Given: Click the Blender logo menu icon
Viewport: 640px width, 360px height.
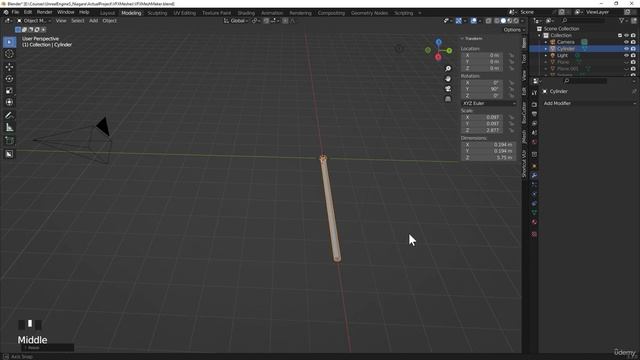Looking at the screenshot, I should (6, 12).
